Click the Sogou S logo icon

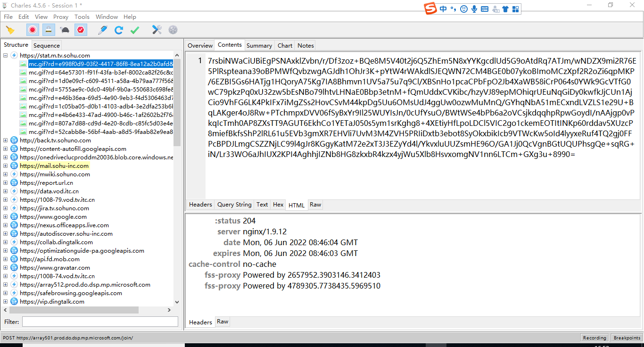tap(430, 8)
